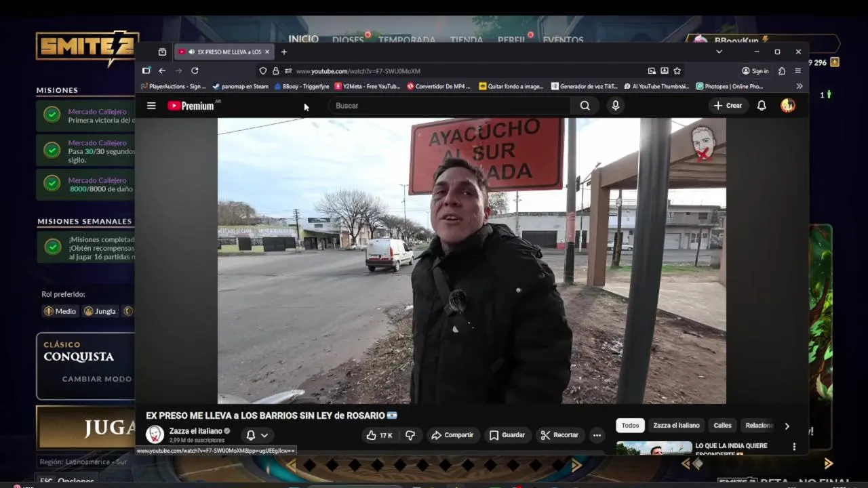The width and height of the screenshot is (868, 488).
Task: Expand the notification options chevron
Action: coord(264,435)
